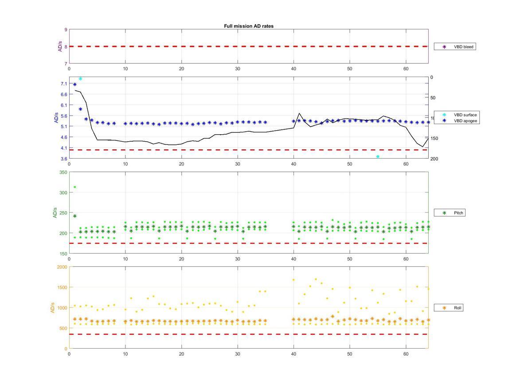The image size is (532, 392).
Task: Click the purple star marker in VBD bleed legend
Action: point(444,47)
